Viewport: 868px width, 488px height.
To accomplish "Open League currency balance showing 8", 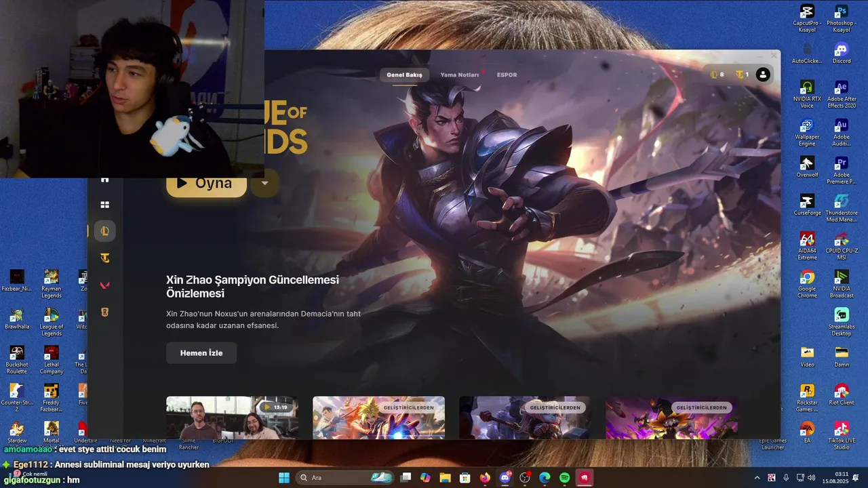I will [717, 75].
